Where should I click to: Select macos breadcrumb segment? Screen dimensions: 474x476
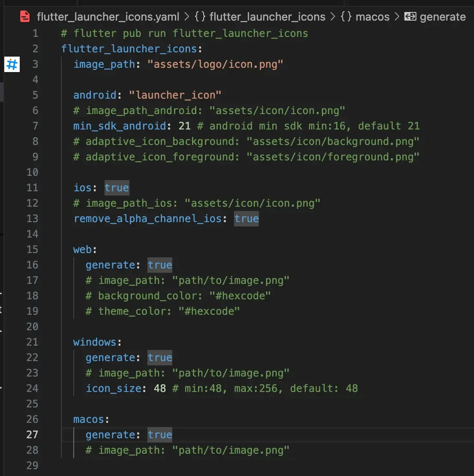pyautogui.click(x=372, y=17)
